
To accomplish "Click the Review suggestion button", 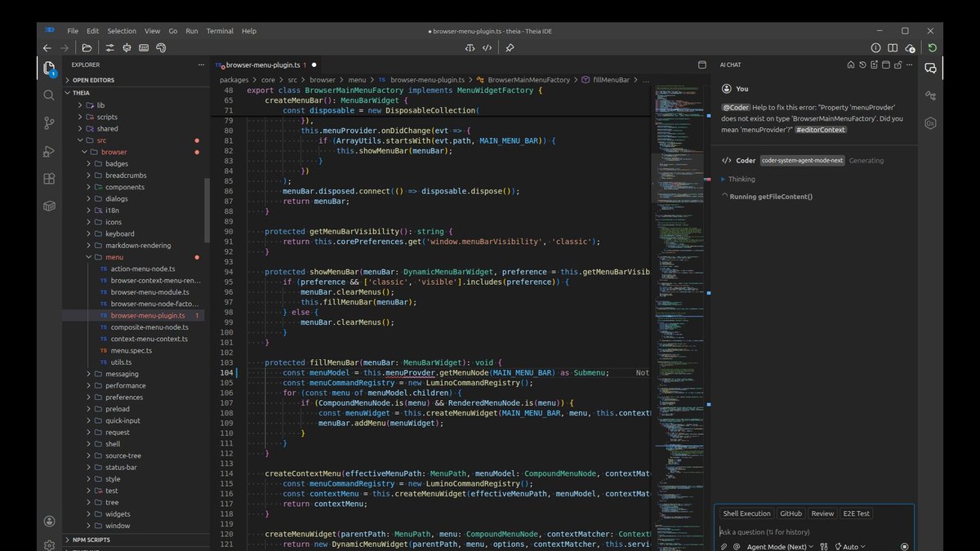I will click(x=822, y=513).
